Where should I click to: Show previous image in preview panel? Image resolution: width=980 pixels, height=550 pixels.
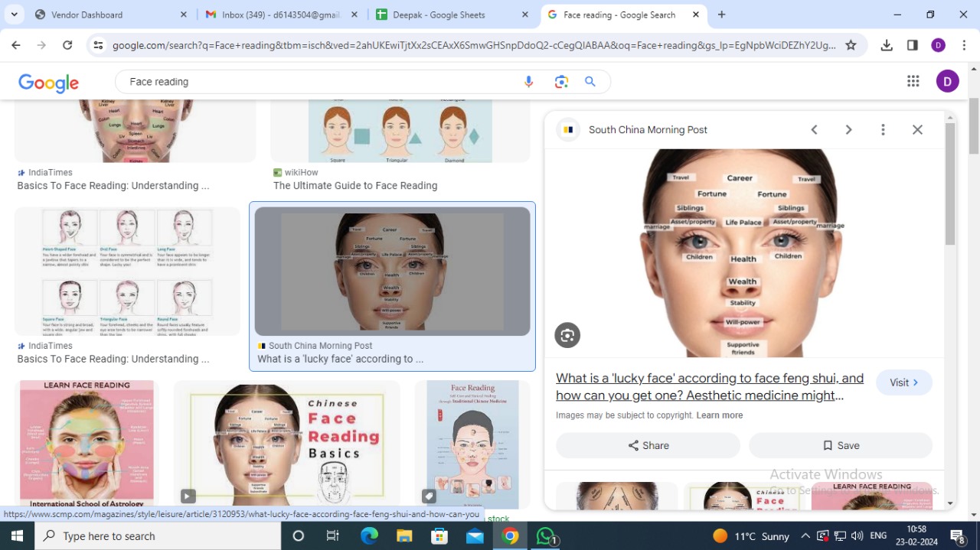pyautogui.click(x=815, y=130)
